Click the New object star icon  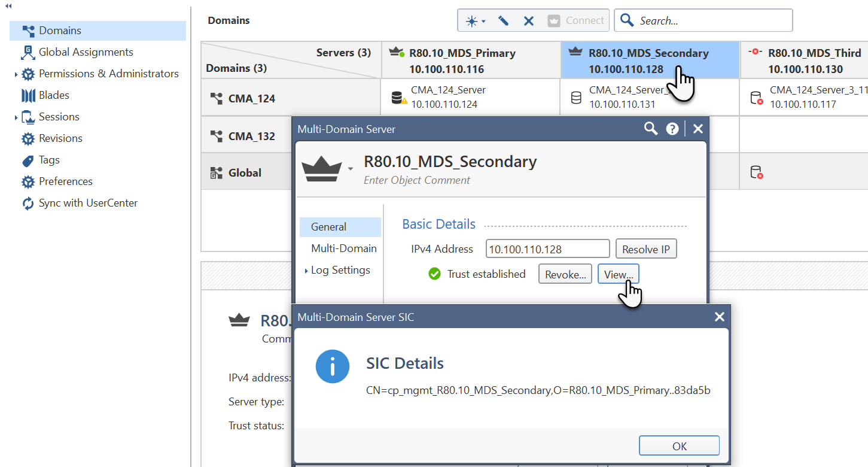pos(472,21)
